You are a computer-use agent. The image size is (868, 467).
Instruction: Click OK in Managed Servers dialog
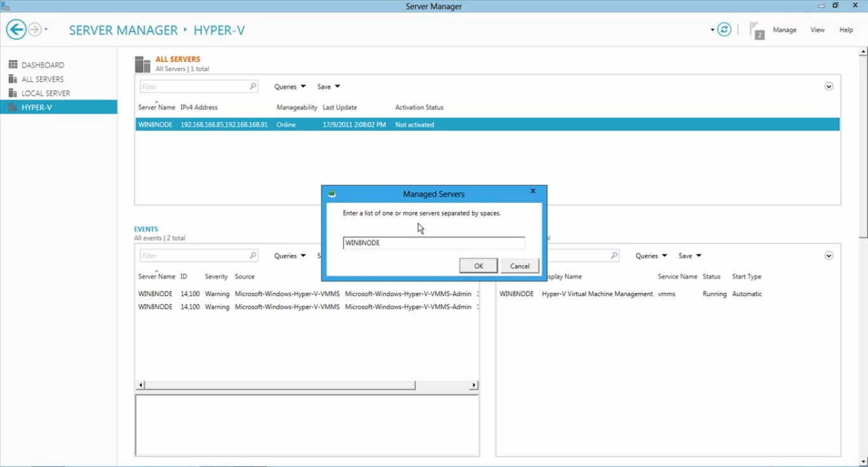coord(478,266)
